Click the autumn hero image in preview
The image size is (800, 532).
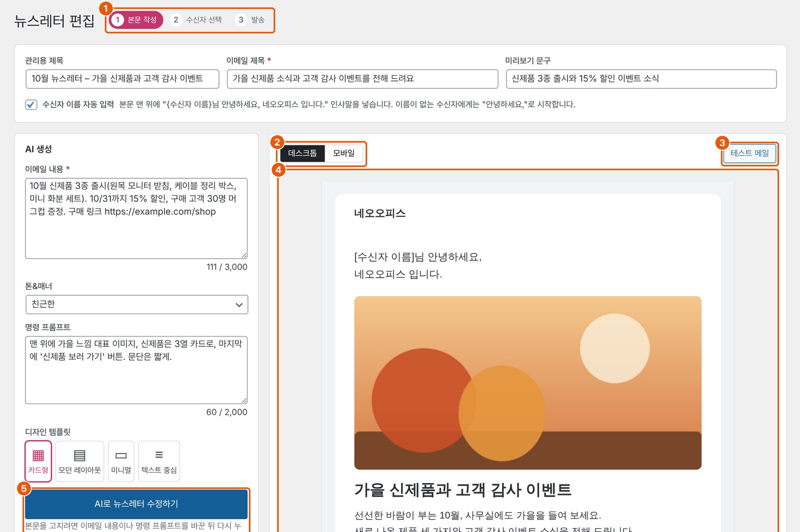[527, 383]
